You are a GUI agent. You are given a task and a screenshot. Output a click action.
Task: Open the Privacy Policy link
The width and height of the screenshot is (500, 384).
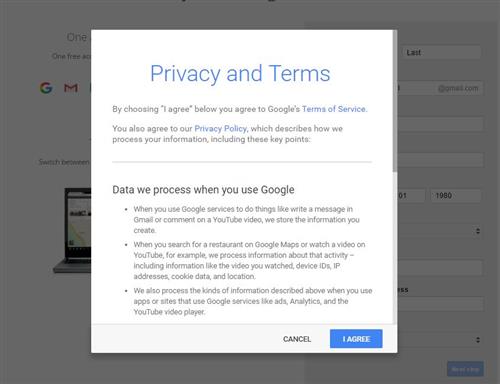click(220, 129)
